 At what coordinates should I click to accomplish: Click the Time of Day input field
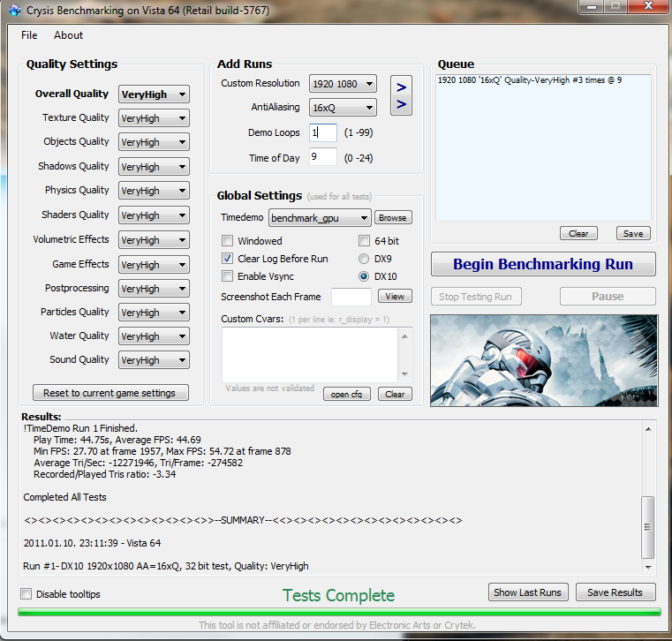click(323, 157)
